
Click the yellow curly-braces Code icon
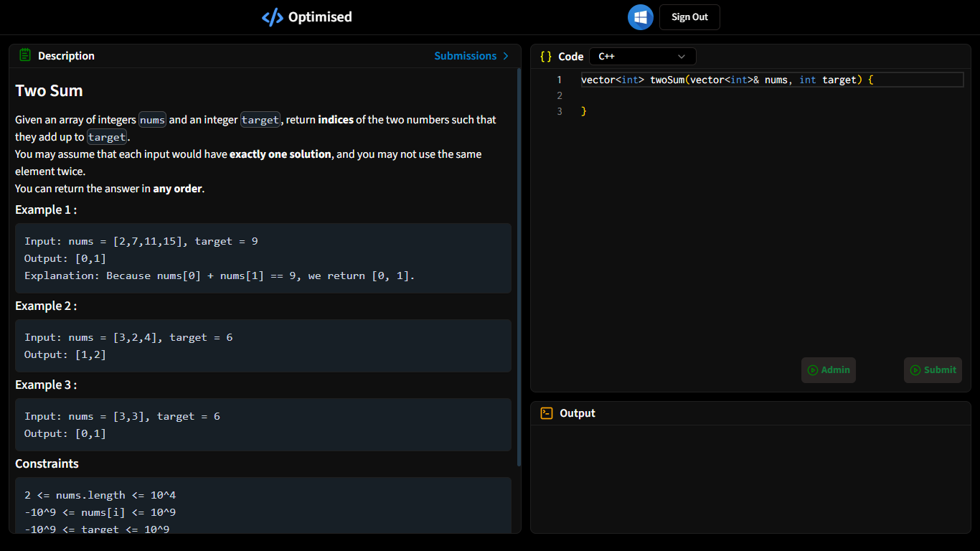(546, 57)
